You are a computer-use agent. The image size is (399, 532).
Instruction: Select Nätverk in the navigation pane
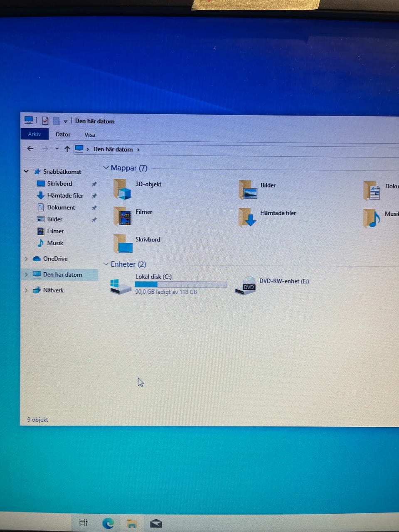(x=53, y=291)
